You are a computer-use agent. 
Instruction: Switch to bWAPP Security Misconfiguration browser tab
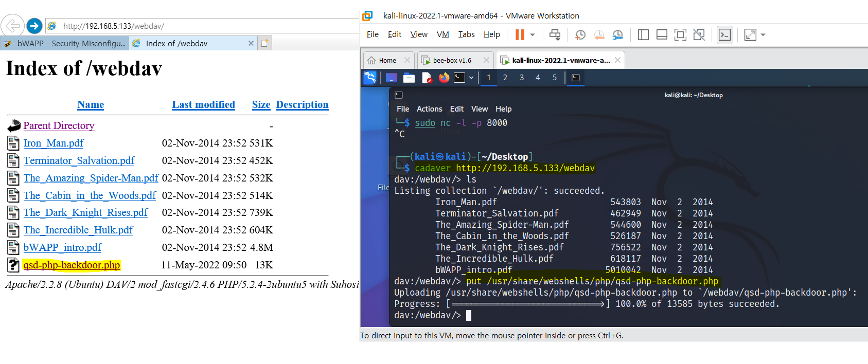pyautogui.click(x=65, y=43)
